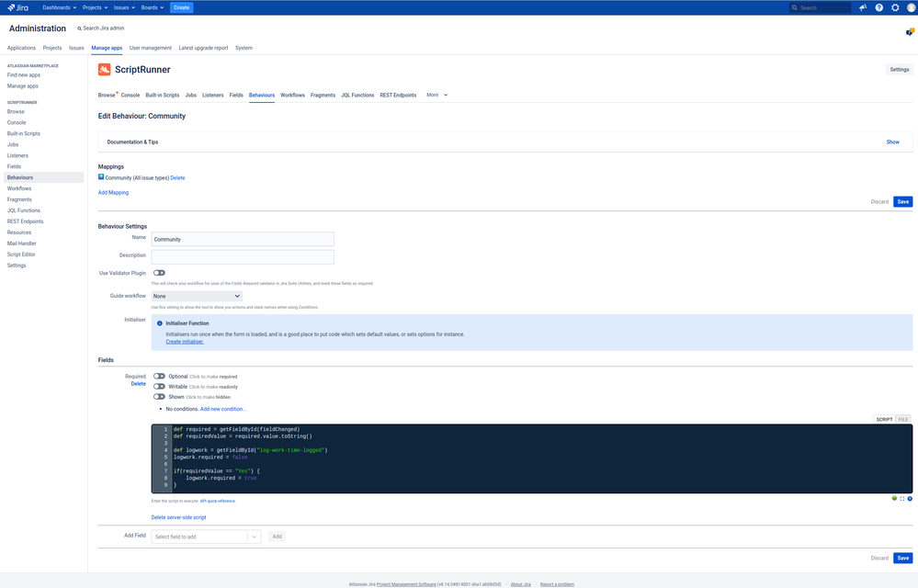Enable the Optional field toggle
This screenshot has height=588, width=918.
tap(160, 376)
